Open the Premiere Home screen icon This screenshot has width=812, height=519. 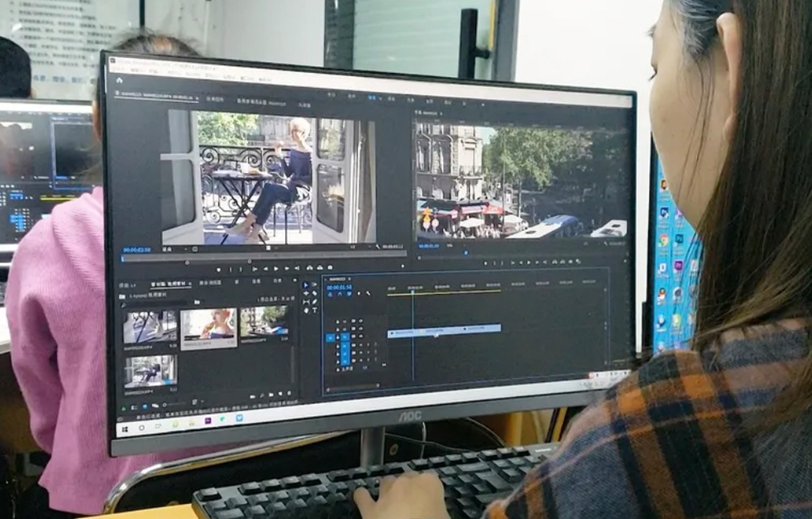pos(119,80)
